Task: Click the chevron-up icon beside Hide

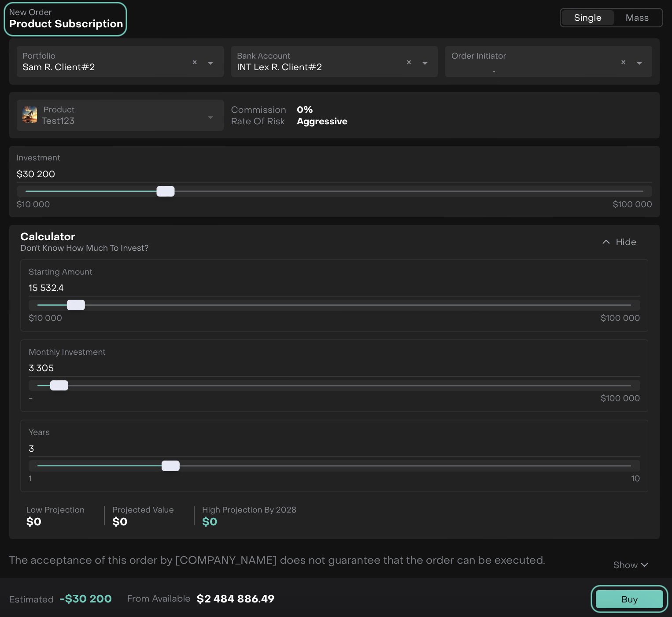Action: 606,242
